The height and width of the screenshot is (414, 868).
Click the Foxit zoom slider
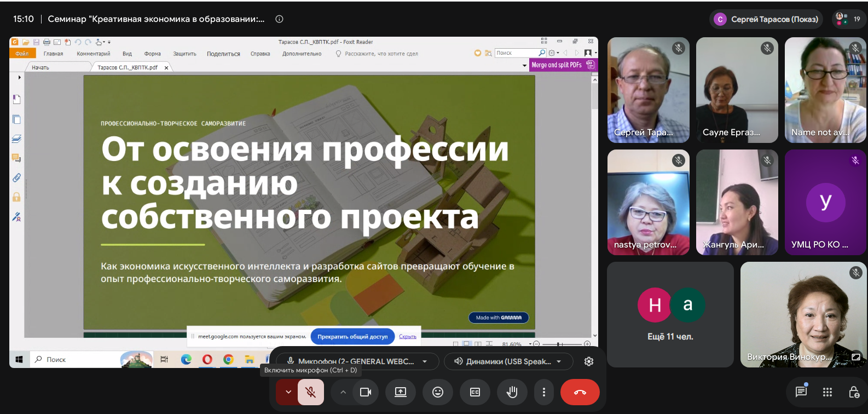562,344
